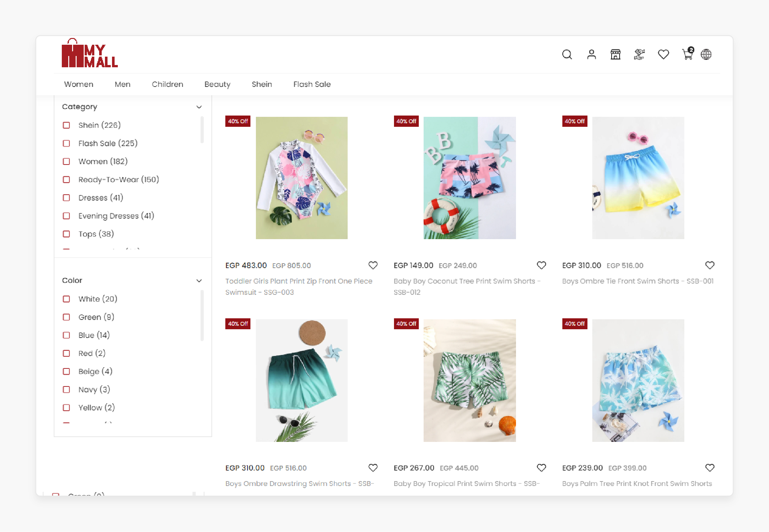Collapse the Color filter chevron

click(x=199, y=281)
